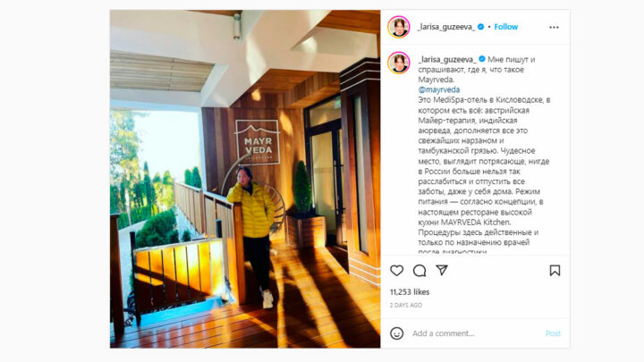Open the three-dot more options menu
This screenshot has height=362, width=644.
click(x=554, y=27)
